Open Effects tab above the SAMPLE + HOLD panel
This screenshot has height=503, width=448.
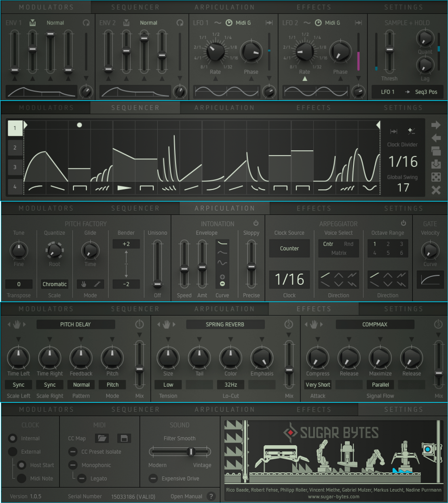[314, 7]
